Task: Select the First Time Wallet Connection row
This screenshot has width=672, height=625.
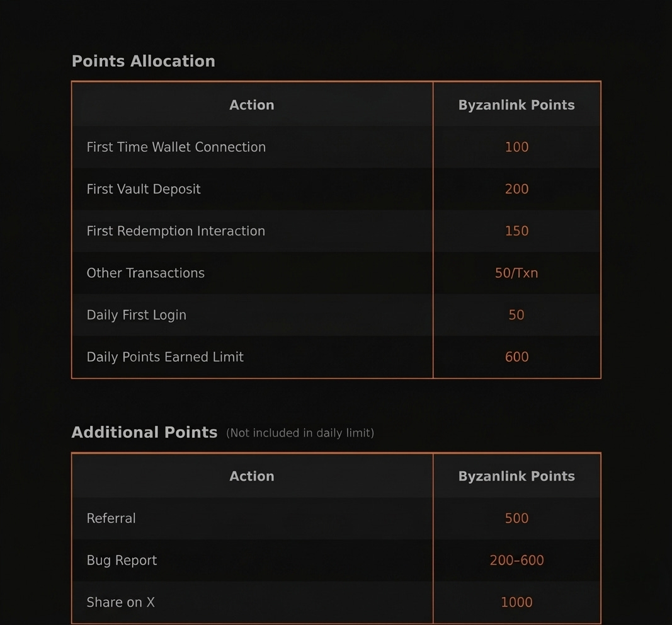Action: 336,147
